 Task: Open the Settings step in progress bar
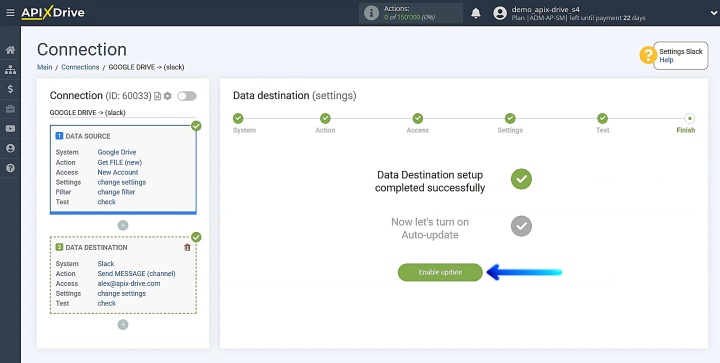coord(510,118)
